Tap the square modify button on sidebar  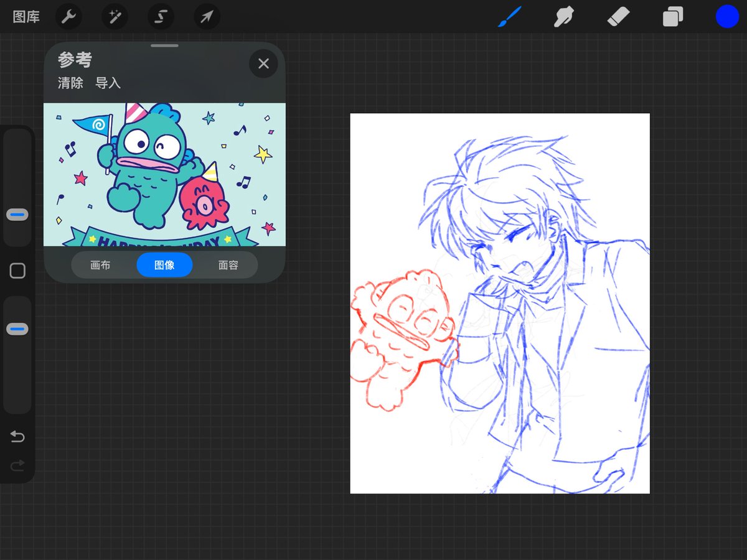coord(17,271)
